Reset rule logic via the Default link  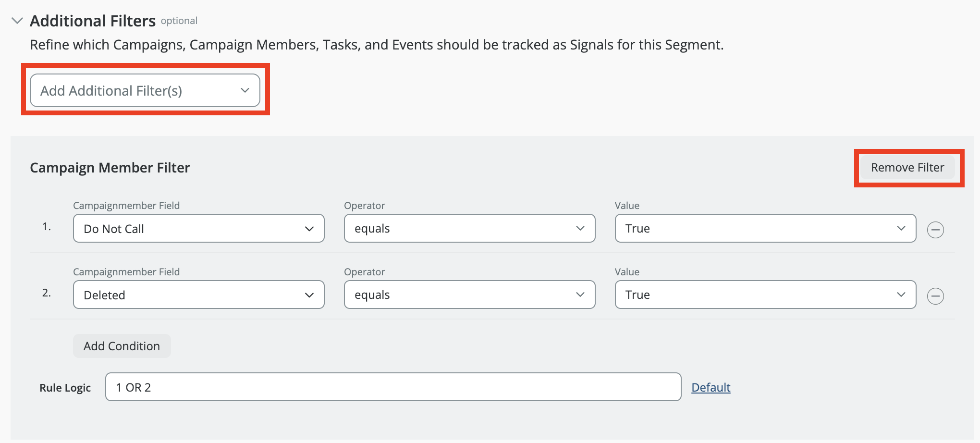(710, 387)
